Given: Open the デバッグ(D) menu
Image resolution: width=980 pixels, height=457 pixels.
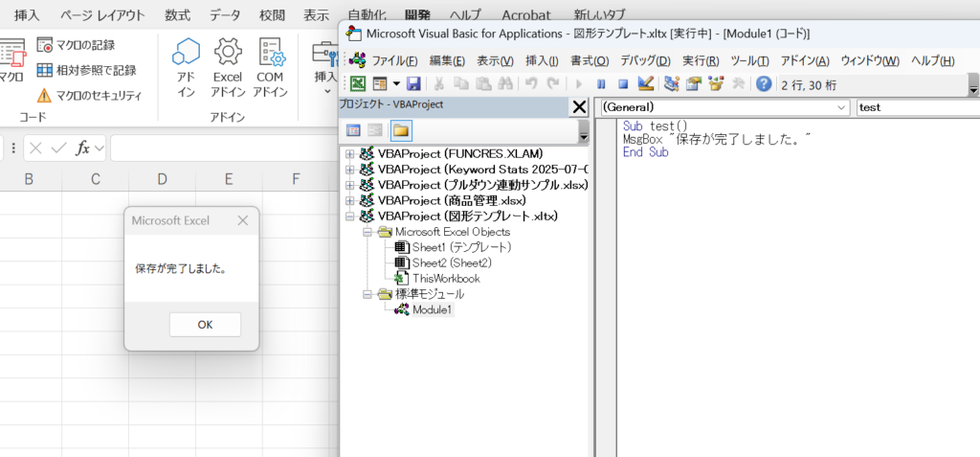Looking at the screenshot, I should pos(645,60).
